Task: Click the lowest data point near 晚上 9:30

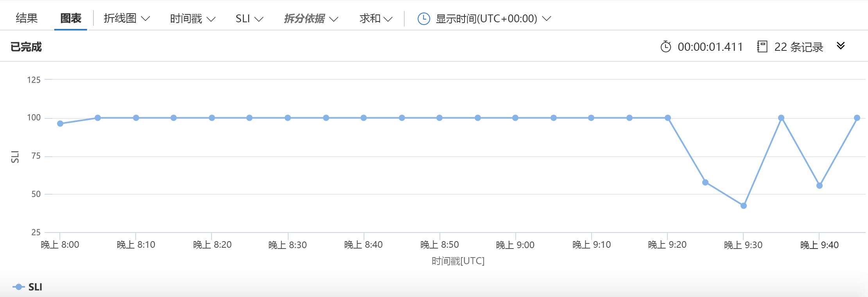Action: point(744,206)
